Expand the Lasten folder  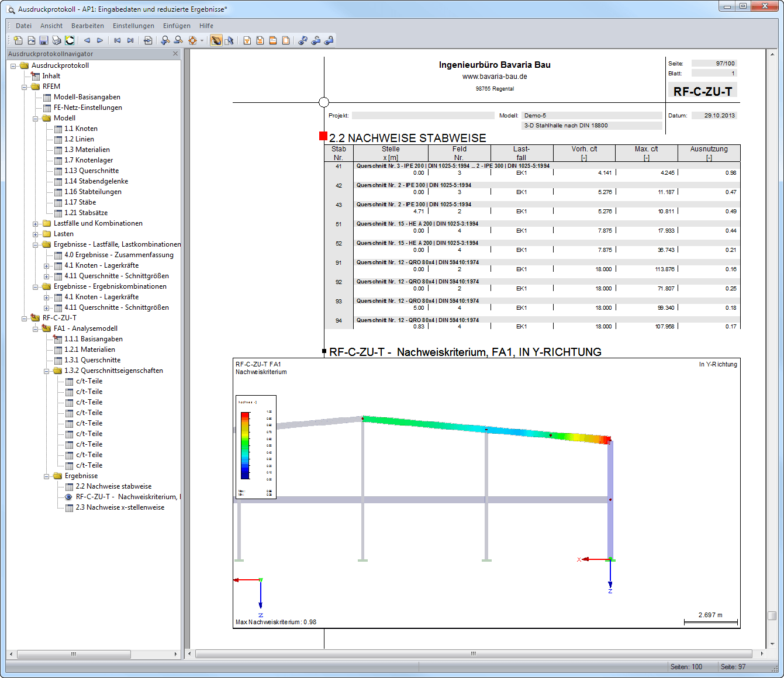[x=36, y=234]
